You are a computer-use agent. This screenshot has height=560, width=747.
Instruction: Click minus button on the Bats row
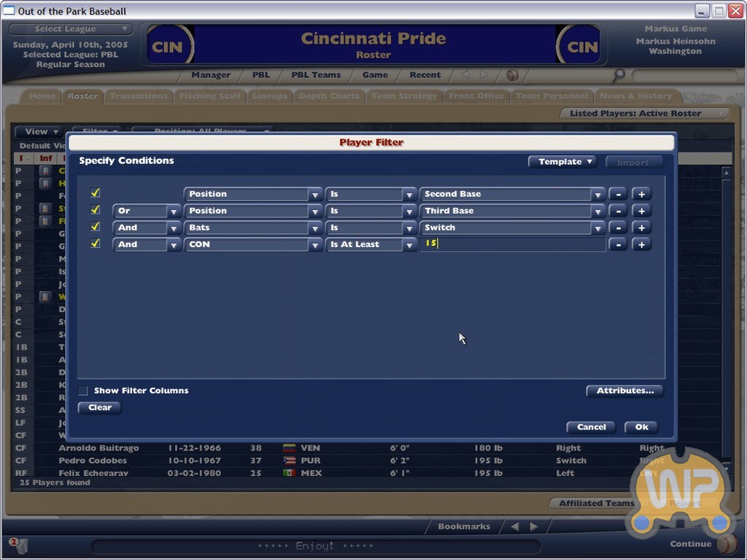pos(618,227)
